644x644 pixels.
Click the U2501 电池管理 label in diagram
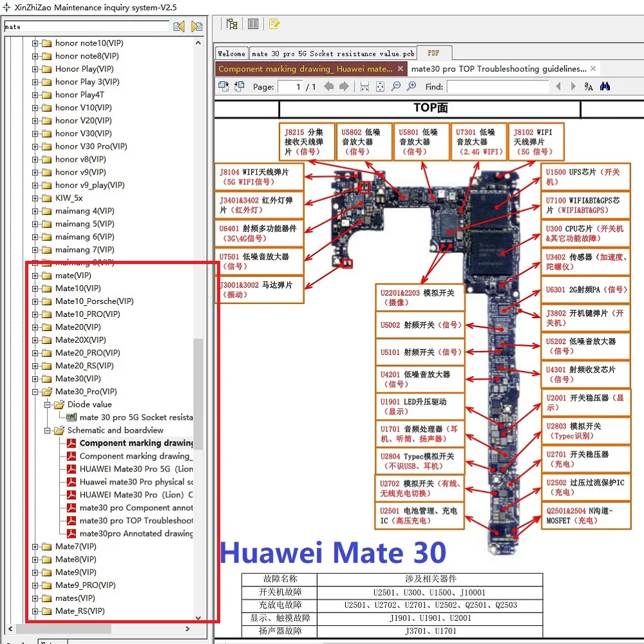click(419, 515)
